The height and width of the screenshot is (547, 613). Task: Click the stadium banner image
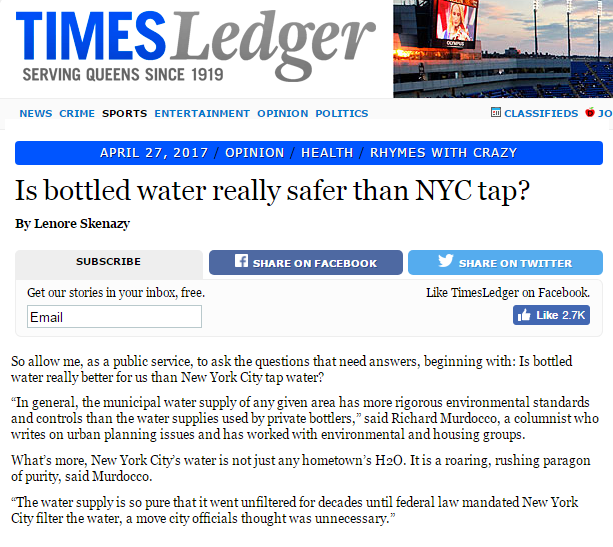[x=503, y=49]
